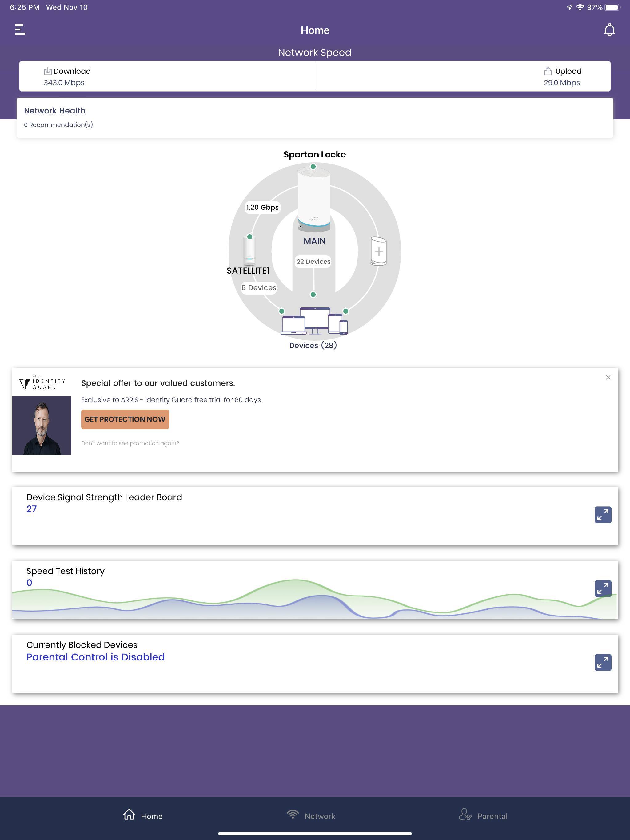
Task: Select the SATELLITE1 satellite icon
Action: [249, 251]
